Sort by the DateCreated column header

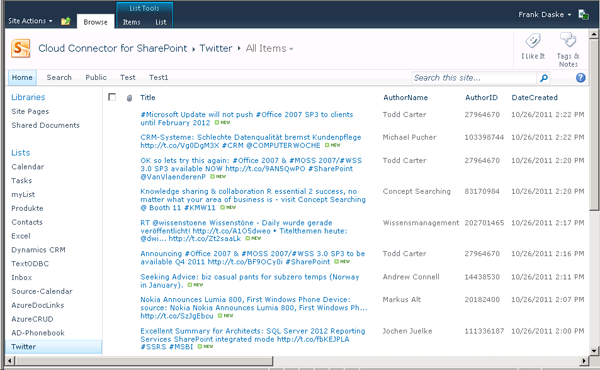(535, 98)
